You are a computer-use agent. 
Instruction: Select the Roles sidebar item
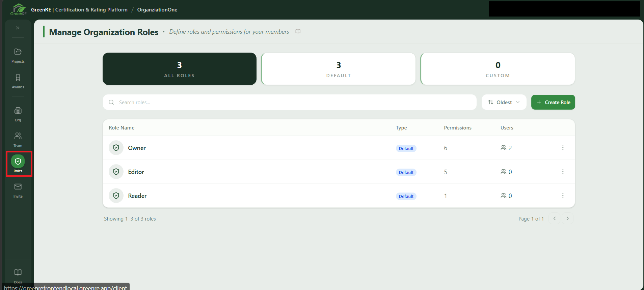point(18,164)
